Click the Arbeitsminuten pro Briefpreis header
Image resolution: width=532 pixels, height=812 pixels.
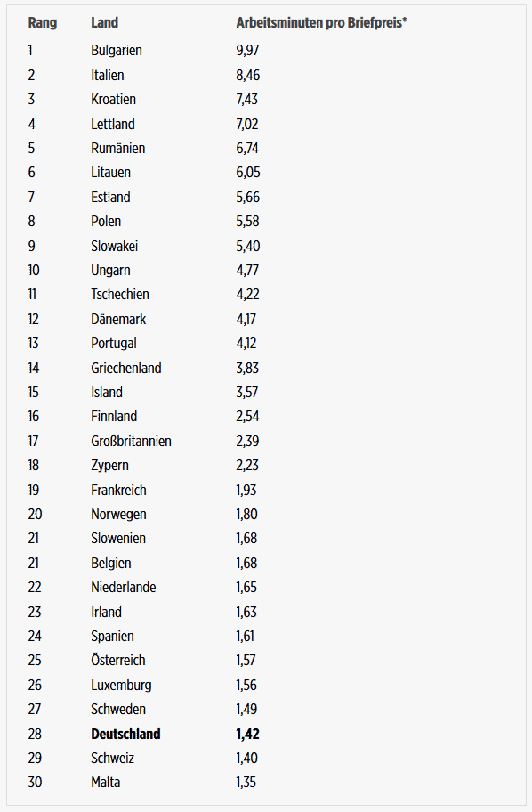coord(321,23)
